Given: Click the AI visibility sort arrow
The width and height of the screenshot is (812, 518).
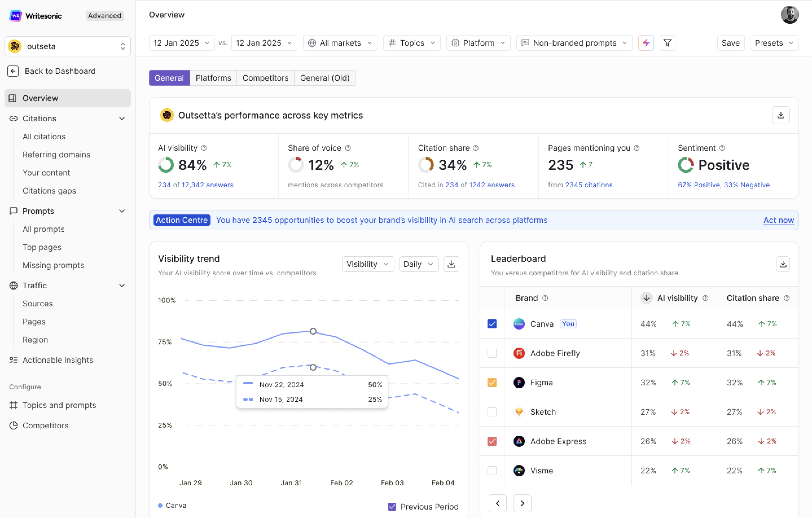Looking at the screenshot, I should pos(646,298).
